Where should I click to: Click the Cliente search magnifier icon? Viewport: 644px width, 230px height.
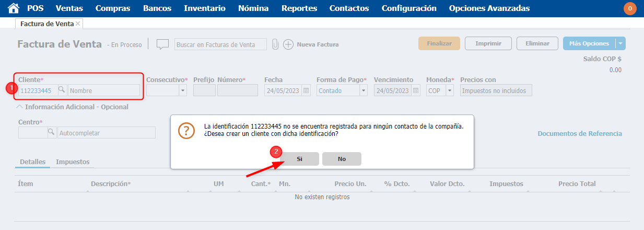(x=62, y=90)
